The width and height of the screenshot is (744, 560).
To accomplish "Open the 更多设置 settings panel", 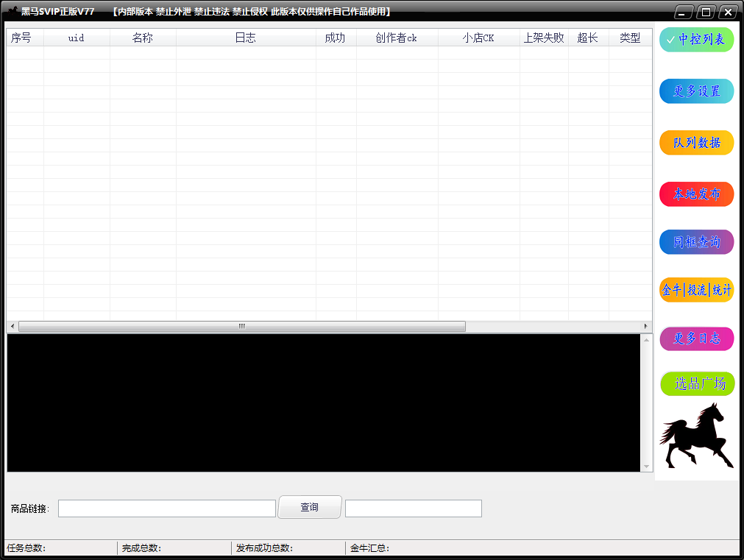I will point(696,91).
